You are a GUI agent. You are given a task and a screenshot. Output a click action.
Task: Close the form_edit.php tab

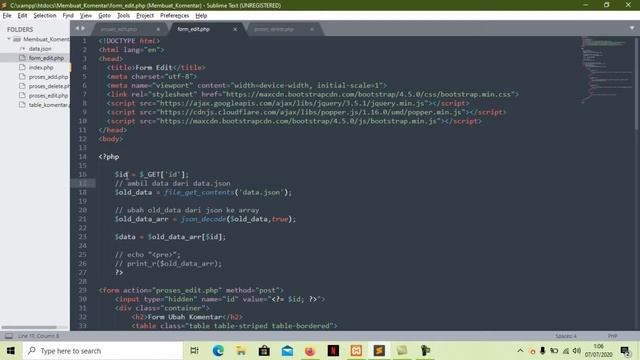[235, 29]
